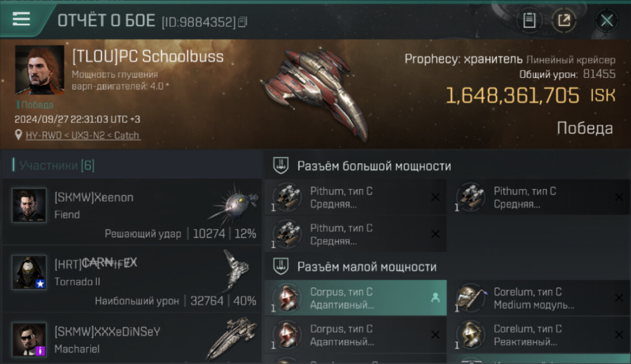This screenshot has width=631, height=364.
Task: Open the HY-RWO location link
Action: click(x=83, y=135)
